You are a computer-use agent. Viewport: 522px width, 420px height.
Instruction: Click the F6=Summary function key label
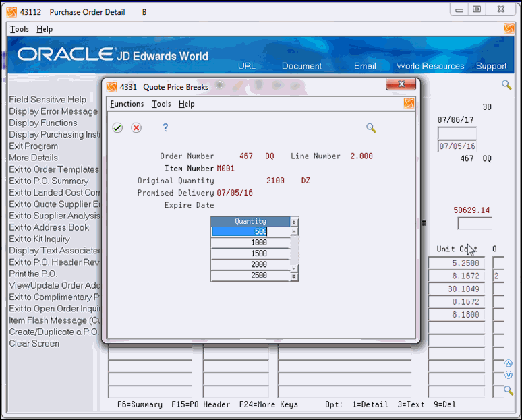(140, 404)
